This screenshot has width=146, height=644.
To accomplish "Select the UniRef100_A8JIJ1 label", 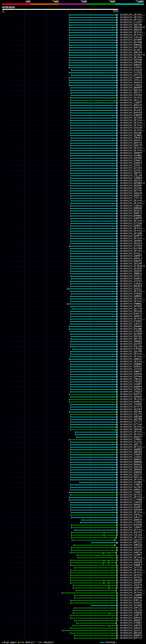I will 131,100.
